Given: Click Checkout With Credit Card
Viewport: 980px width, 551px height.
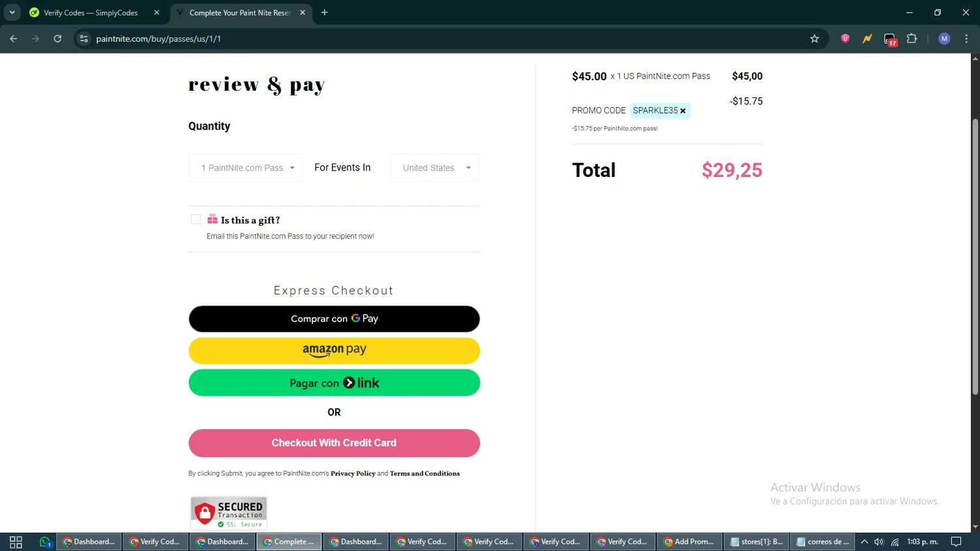Looking at the screenshot, I should [x=334, y=443].
